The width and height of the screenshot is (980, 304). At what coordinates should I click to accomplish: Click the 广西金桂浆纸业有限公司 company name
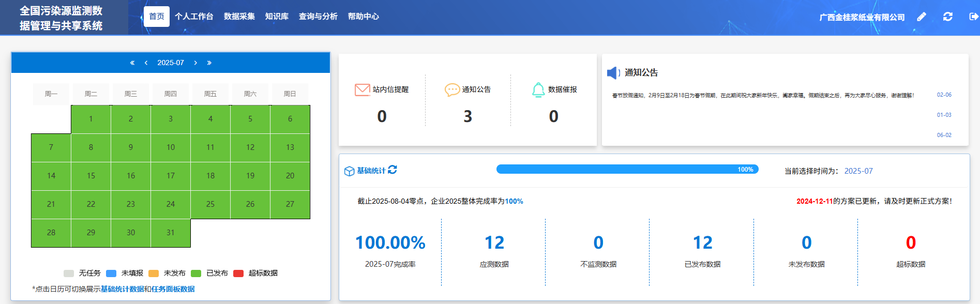(x=862, y=17)
